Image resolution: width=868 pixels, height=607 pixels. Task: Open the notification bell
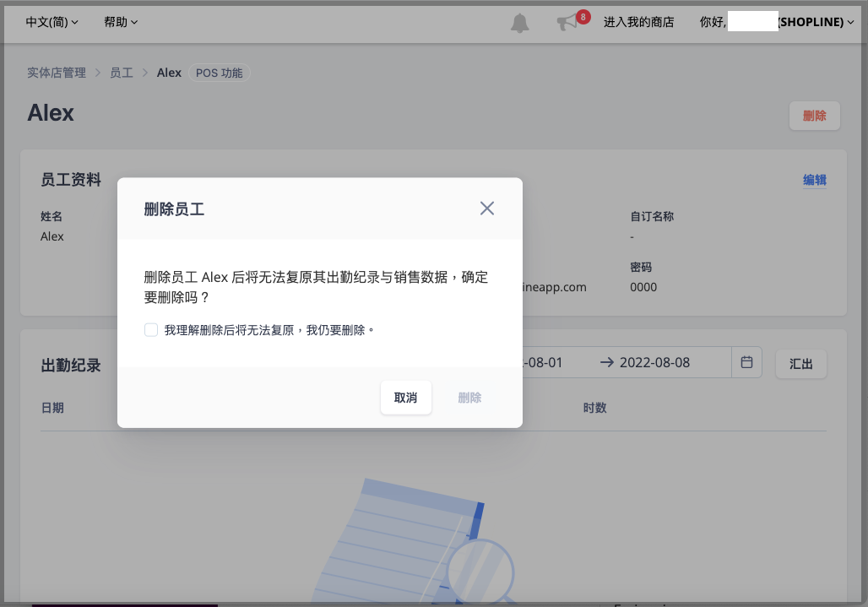click(519, 23)
